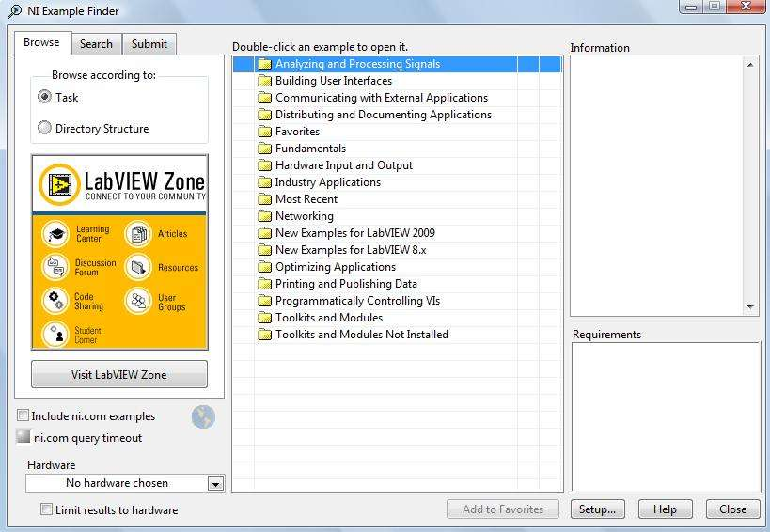Switch to the Browse tab

pos(41,42)
